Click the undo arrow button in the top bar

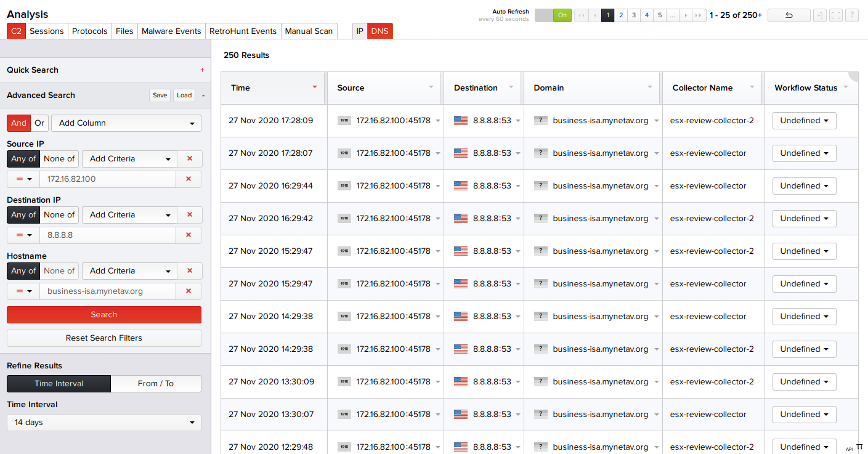789,15
